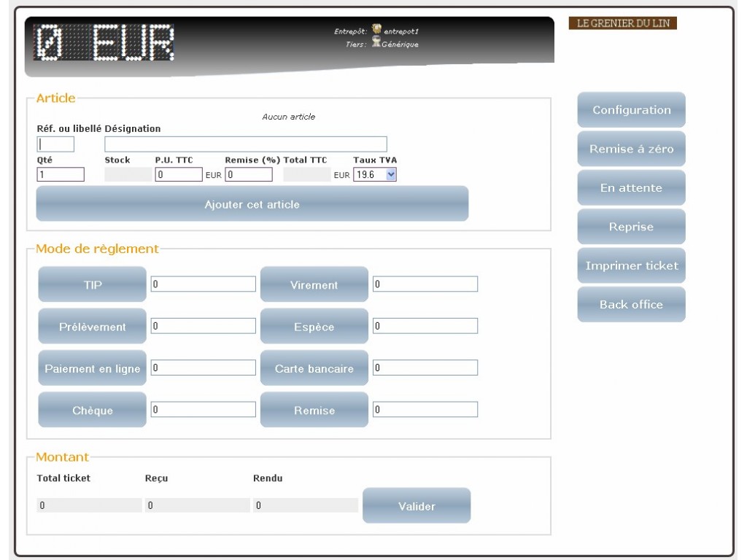Select Virement payment mode
Image resolution: width=747 pixels, height=560 pixels.
coord(314,284)
